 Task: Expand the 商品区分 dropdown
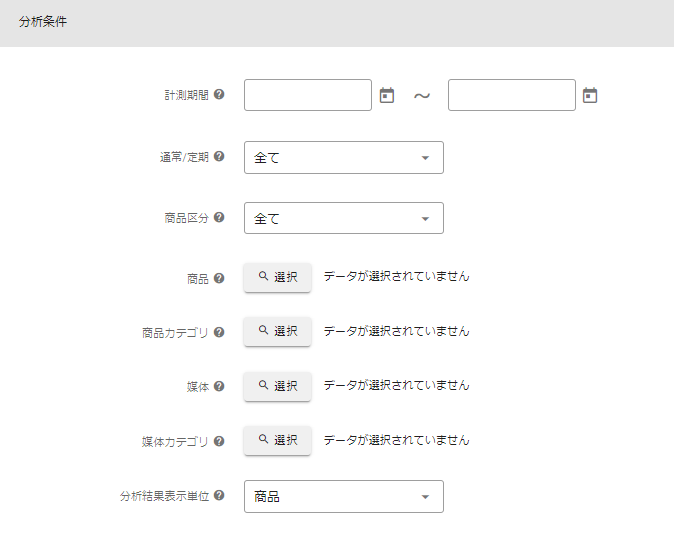coord(343,218)
